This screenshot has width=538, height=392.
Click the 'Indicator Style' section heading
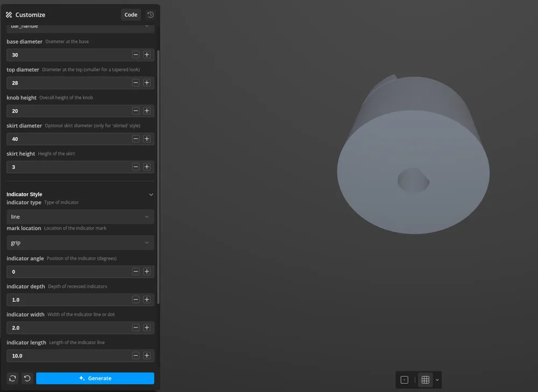(x=24, y=194)
